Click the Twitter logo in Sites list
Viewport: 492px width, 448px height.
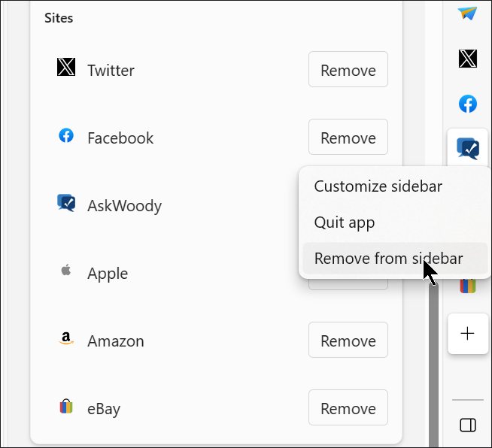click(66, 68)
